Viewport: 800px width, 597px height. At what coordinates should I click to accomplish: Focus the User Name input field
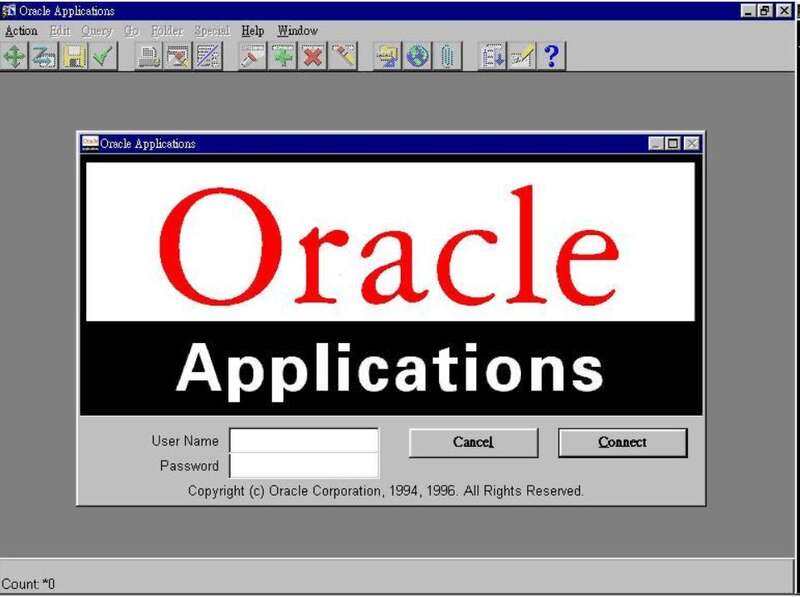(x=304, y=440)
